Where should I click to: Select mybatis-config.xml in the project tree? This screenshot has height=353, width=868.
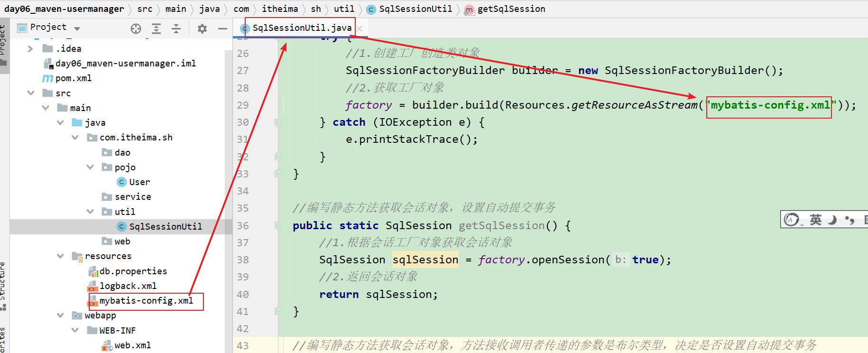pos(146,301)
